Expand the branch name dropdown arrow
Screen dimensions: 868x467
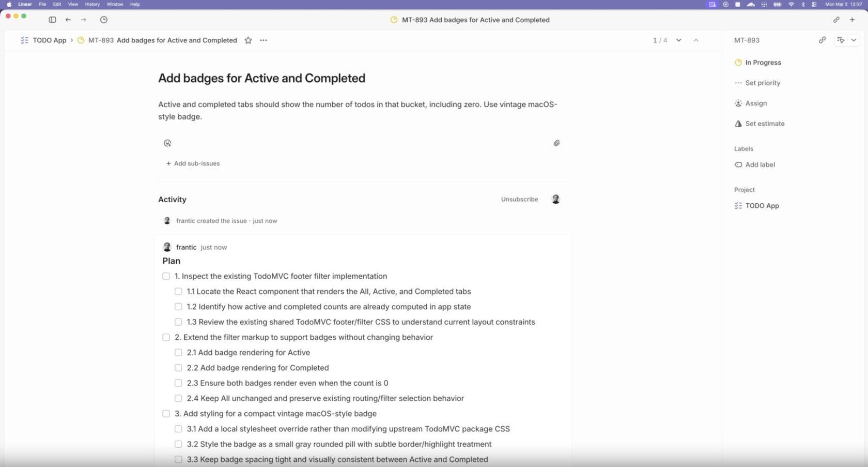point(854,40)
